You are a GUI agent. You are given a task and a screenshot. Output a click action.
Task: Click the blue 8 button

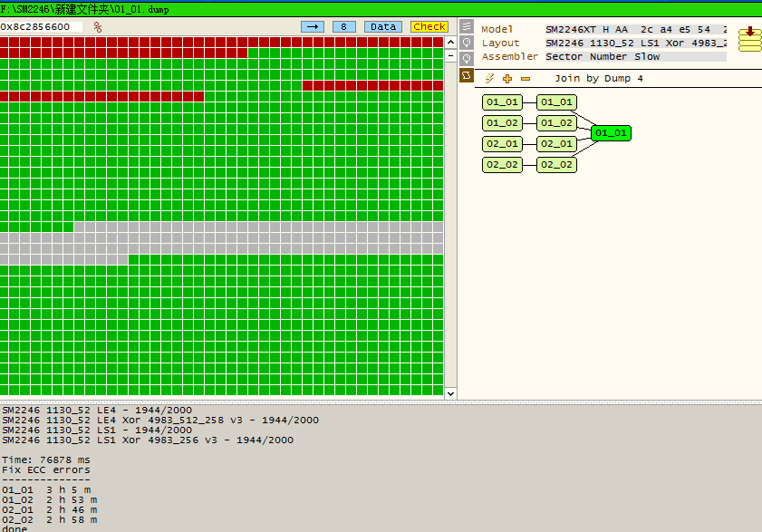pyautogui.click(x=343, y=27)
